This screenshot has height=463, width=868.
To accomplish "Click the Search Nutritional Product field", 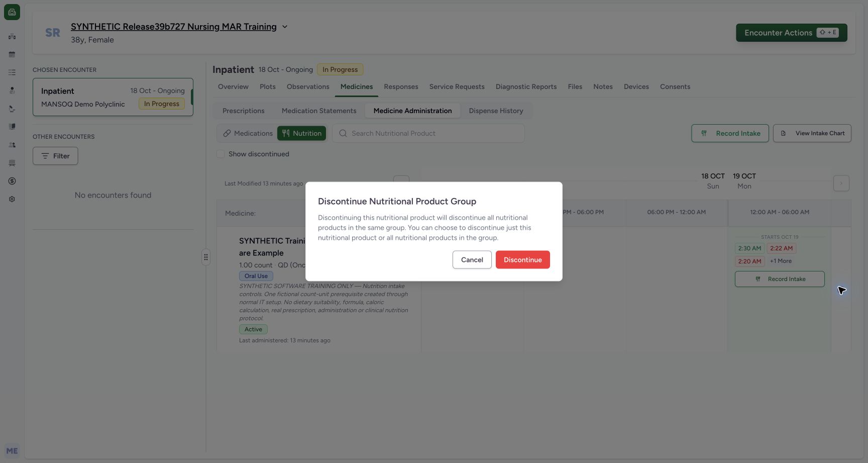I will pos(428,133).
